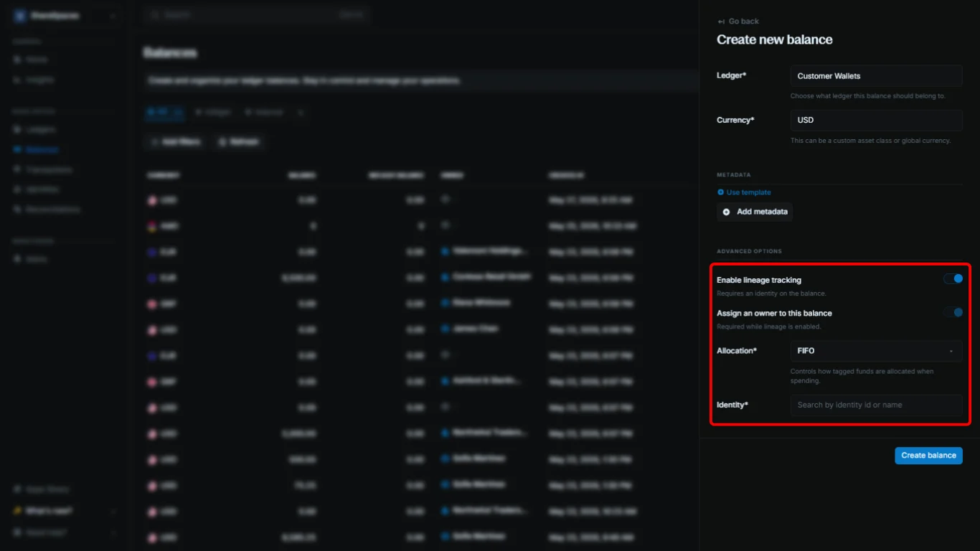
Task: Toggle the Enable lineage tracking switch
Action: tap(953, 278)
